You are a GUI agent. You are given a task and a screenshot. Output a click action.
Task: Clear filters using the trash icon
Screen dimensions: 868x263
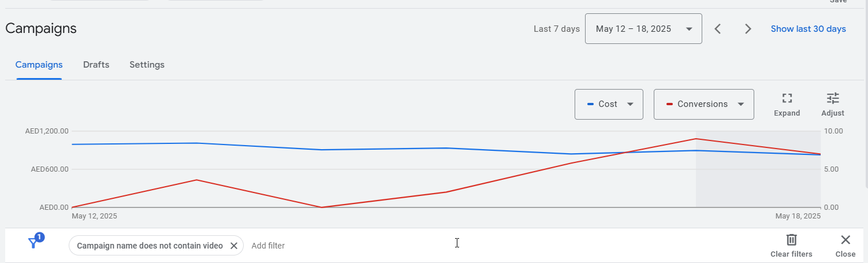(x=791, y=245)
